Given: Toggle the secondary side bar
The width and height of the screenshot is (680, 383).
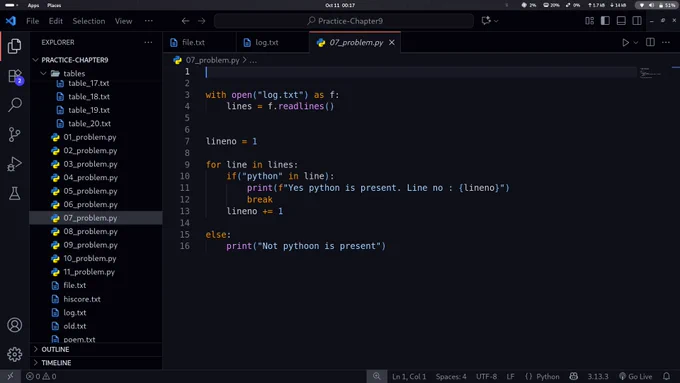Looking at the screenshot, I should click(637, 21).
